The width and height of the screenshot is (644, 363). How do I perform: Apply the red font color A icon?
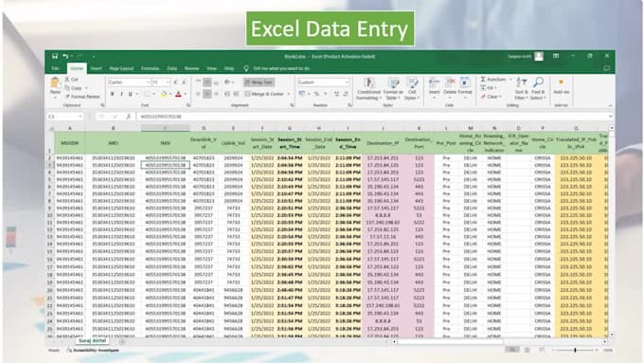point(178,94)
